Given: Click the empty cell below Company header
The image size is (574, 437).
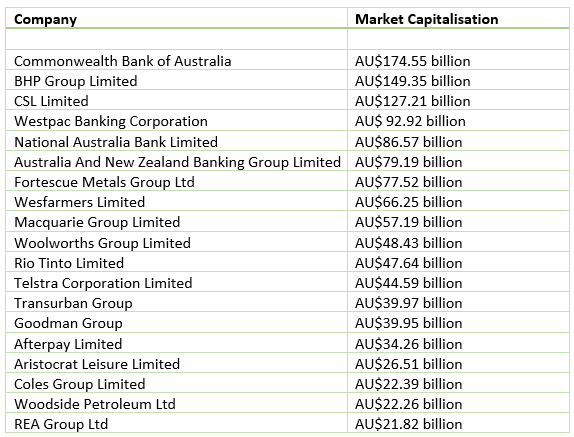Looking at the screenshot, I should pyautogui.click(x=176, y=39).
